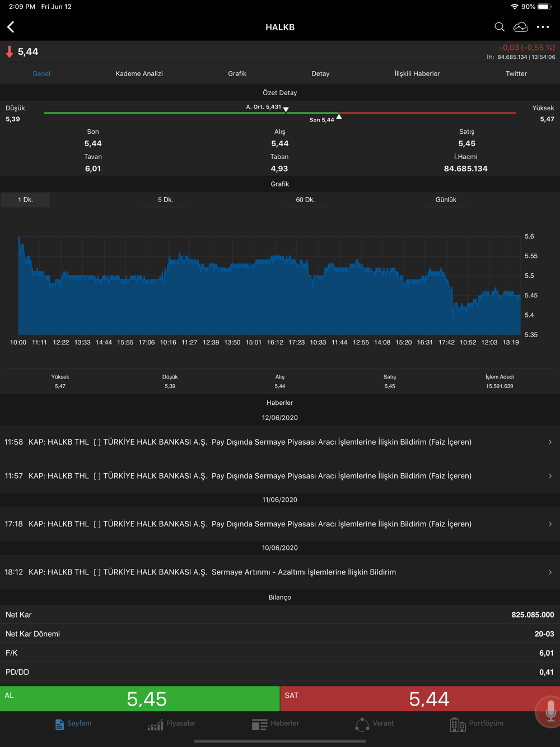Tap the Bilanço section header
This screenshot has width=560, height=747.
(x=280, y=597)
